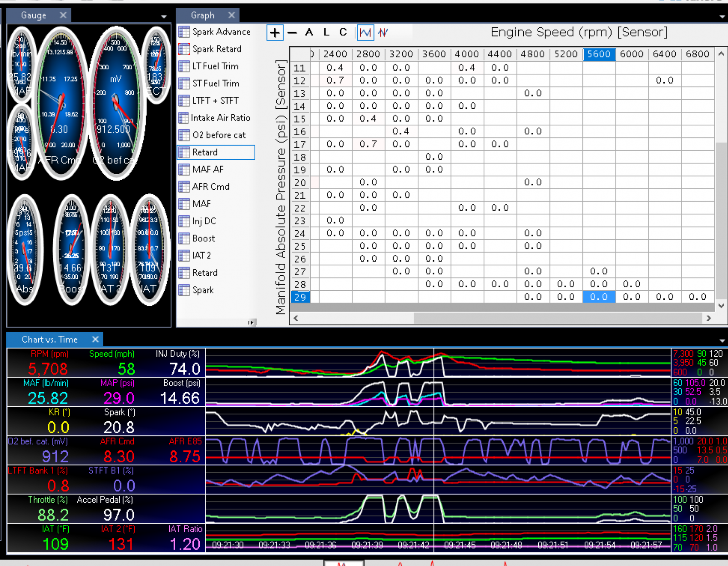Click table icon beside Spark Retard
The image size is (728, 566).
(184, 49)
